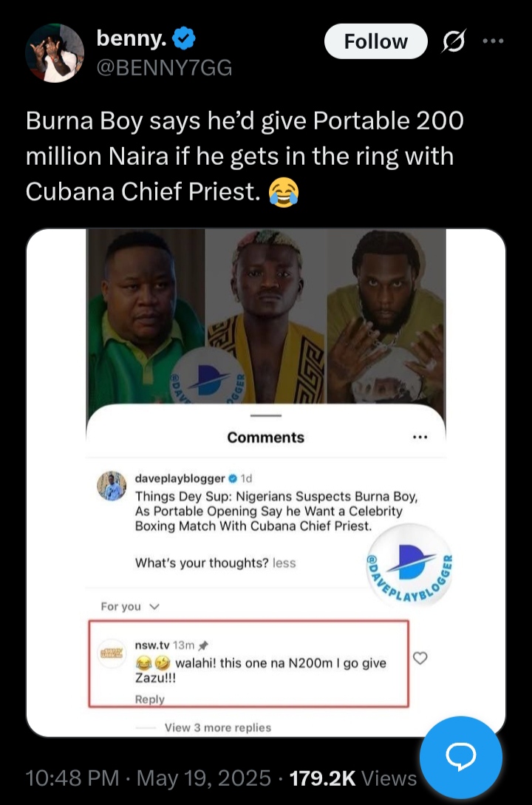This screenshot has width=532, height=805.
Task: Click the 179.2K Views count
Action: pyautogui.click(x=353, y=778)
